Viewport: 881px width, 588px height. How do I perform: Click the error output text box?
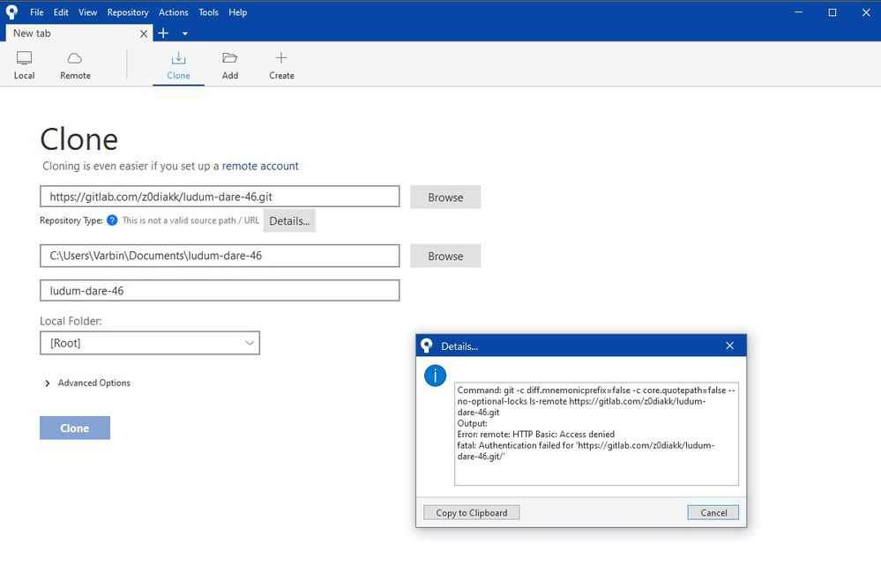[596, 434]
